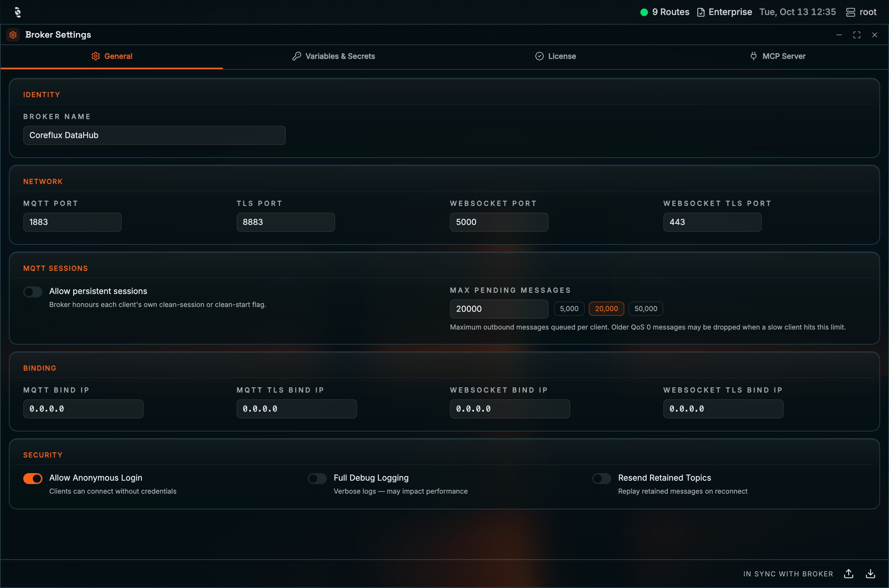Screen dimensions: 889x588
Task: Click the WebSocket Bind IP field
Action: coord(510,409)
